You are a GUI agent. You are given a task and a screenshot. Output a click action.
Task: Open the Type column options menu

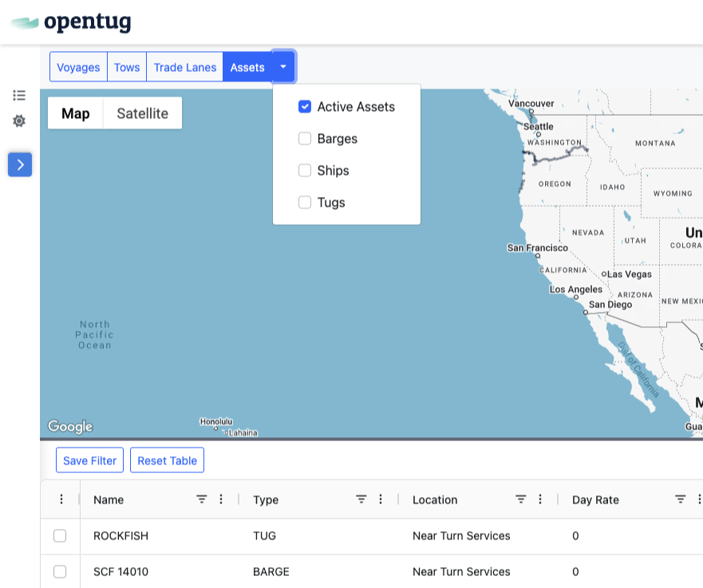pos(381,499)
